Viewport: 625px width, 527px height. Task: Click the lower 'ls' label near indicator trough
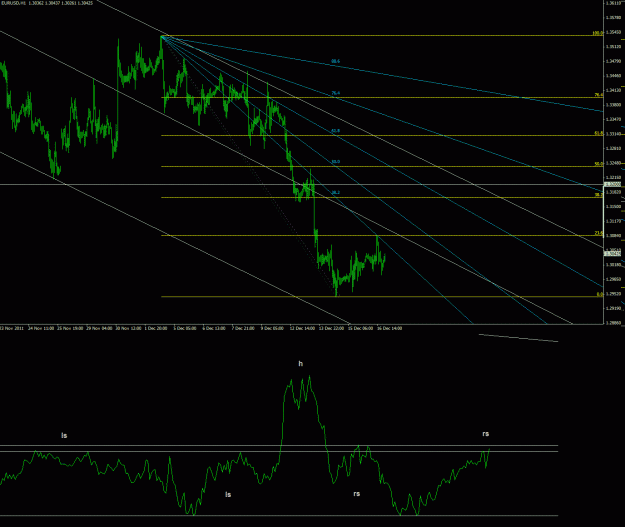click(x=228, y=494)
